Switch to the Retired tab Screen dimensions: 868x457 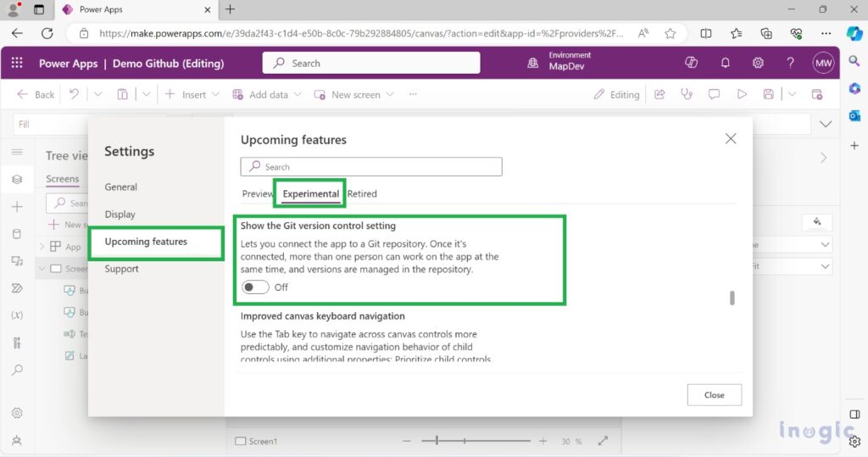point(362,194)
